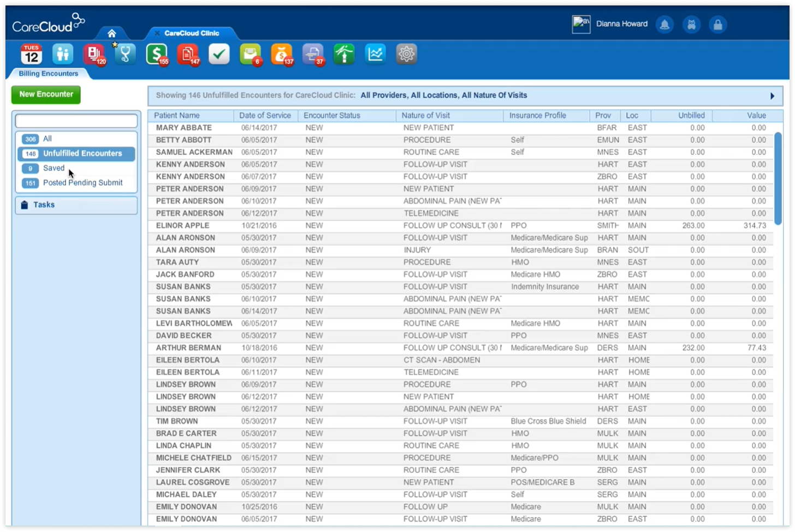Sort by the Nature of Visit column header
The image size is (795, 532).
(x=449, y=116)
